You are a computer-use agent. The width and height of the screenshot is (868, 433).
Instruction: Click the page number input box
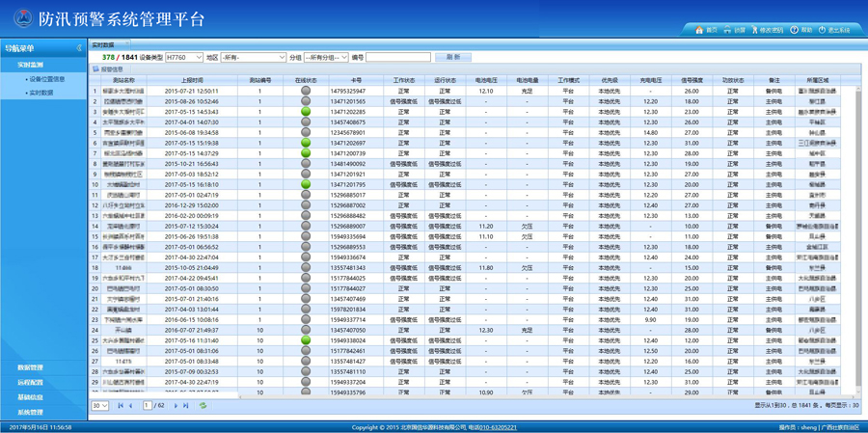(x=148, y=406)
